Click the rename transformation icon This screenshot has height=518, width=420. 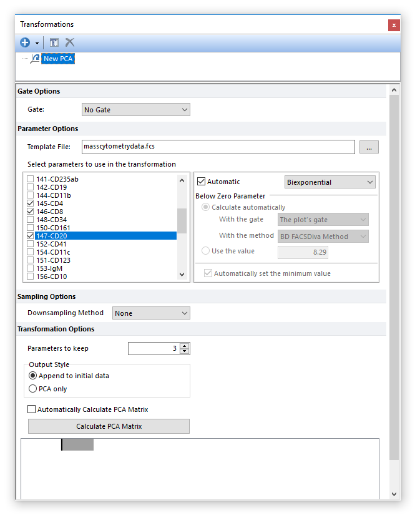point(54,42)
